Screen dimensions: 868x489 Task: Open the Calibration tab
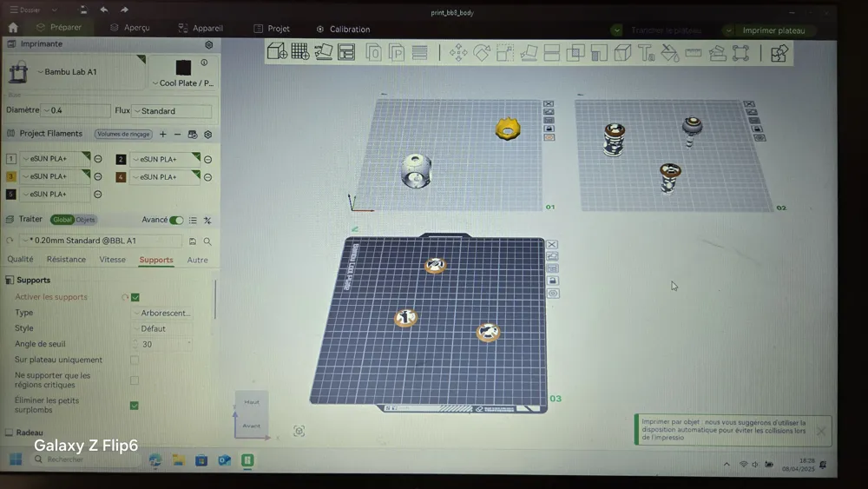[343, 30]
